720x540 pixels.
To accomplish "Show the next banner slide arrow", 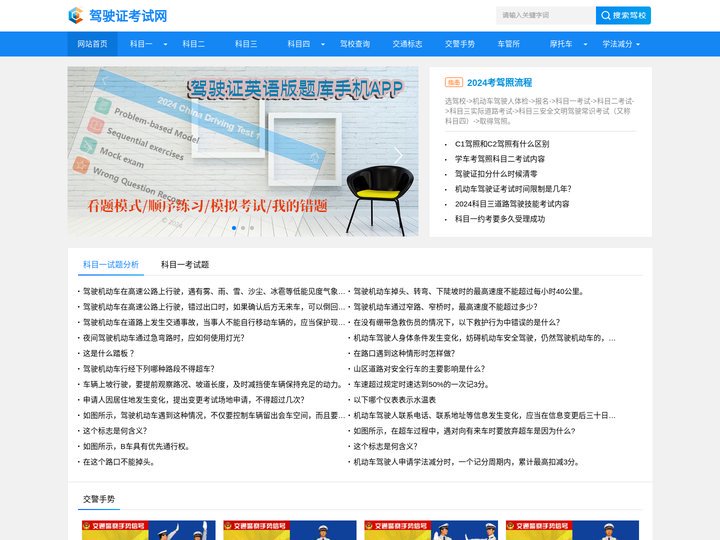I will tap(398, 155).
